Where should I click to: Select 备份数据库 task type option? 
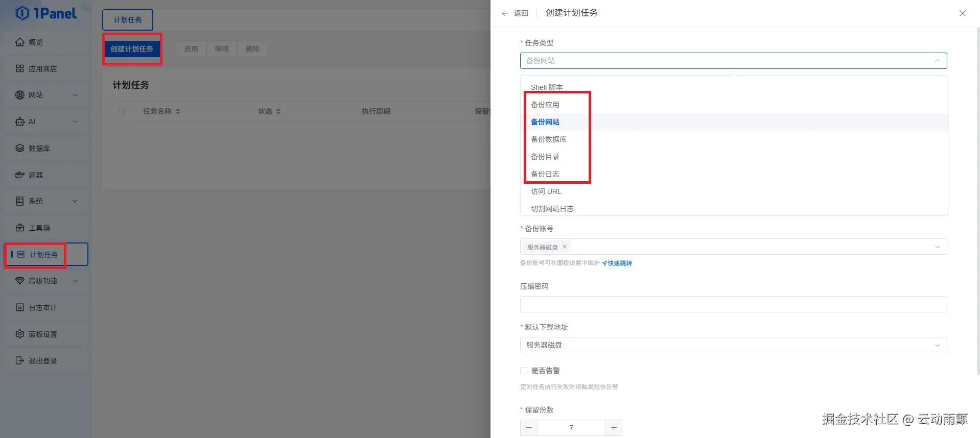click(734, 139)
